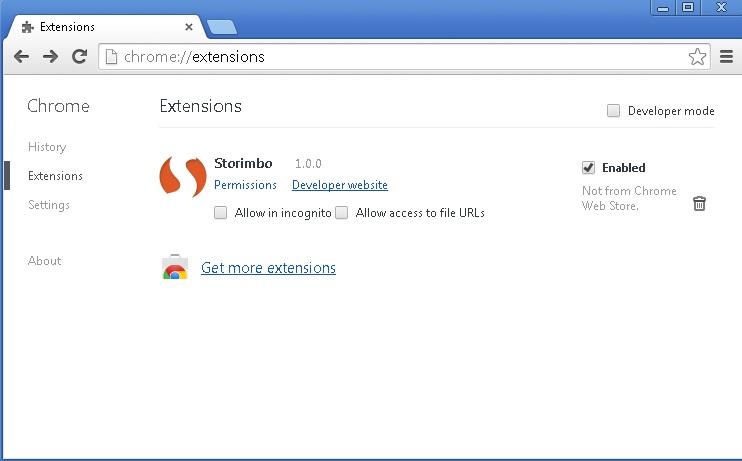Uncheck the Enabled checkbox for Storimbo
The image size is (742, 461).
(588, 168)
